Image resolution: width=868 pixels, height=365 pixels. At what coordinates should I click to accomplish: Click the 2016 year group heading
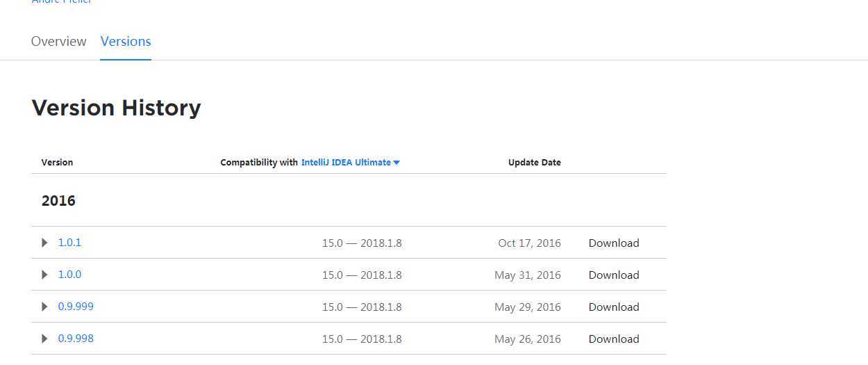pos(58,201)
